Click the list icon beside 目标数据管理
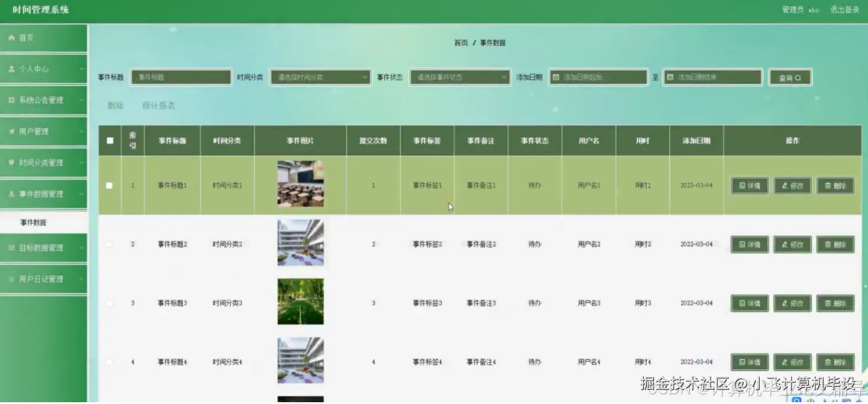 (11, 247)
